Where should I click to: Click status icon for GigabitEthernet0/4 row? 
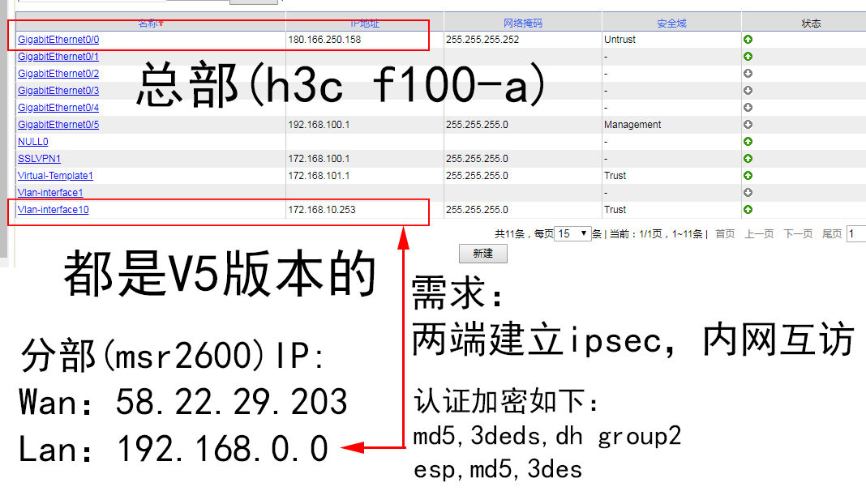(748, 107)
